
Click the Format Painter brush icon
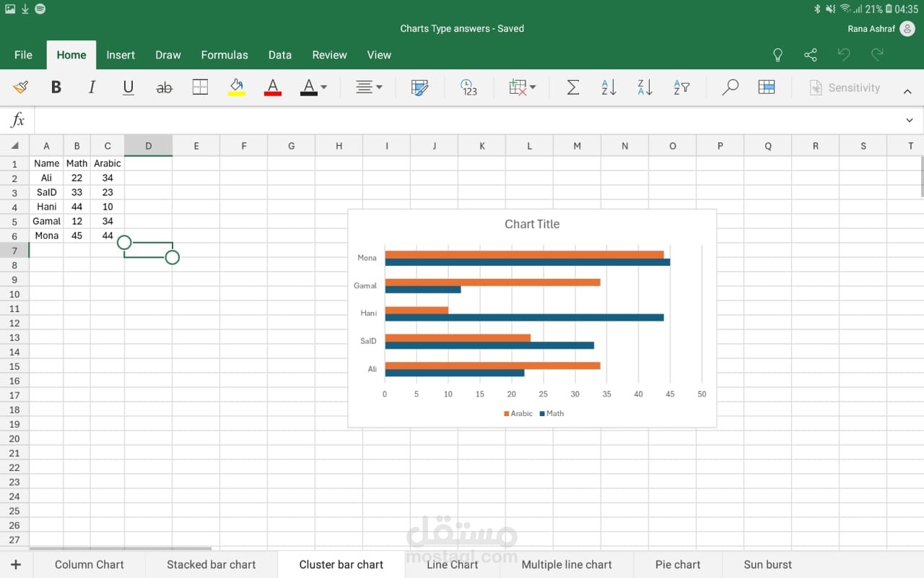point(20,87)
